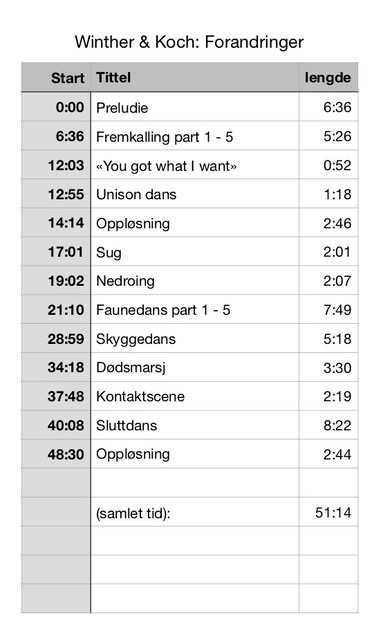
Task: Select the Dødsmarsj title cell
Action: coord(195,368)
